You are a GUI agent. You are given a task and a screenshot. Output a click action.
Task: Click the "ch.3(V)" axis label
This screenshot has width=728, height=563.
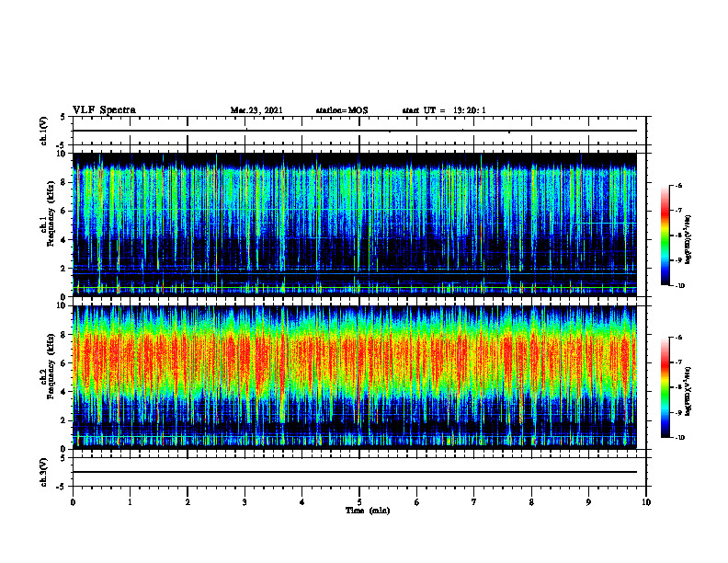click(43, 472)
